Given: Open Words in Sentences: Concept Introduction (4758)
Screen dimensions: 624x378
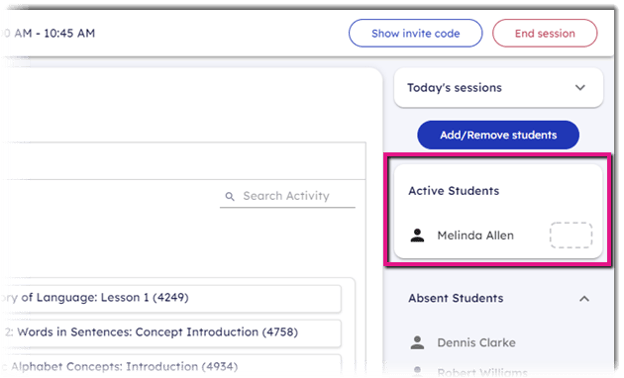Looking at the screenshot, I should (x=170, y=333).
